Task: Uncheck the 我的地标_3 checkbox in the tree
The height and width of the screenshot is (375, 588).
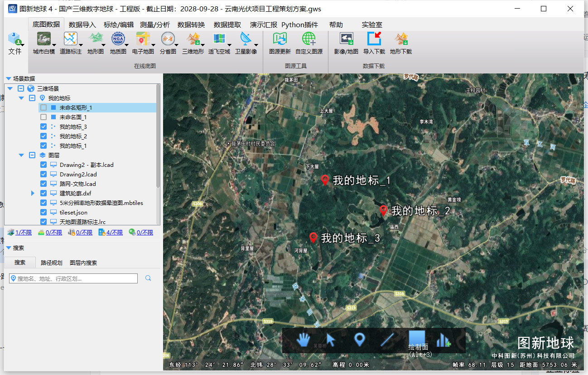Action: click(x=43, y=127)
